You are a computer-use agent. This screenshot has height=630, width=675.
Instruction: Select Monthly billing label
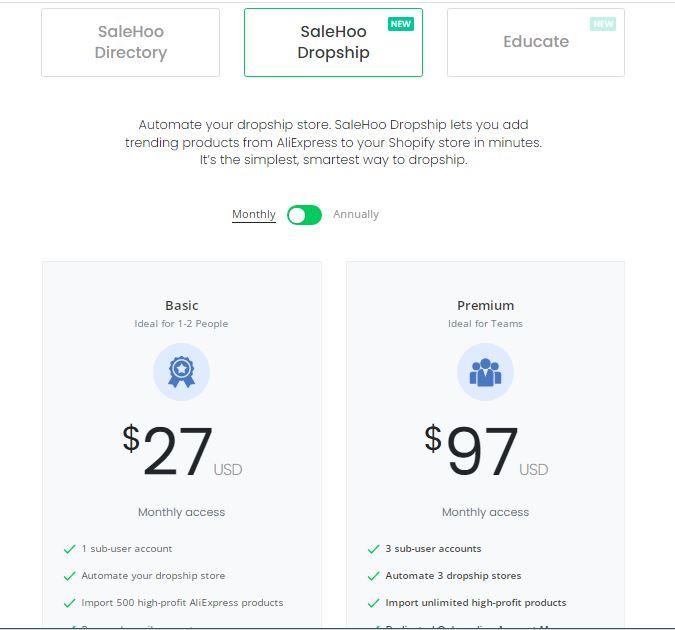click(x=254, y=214)
